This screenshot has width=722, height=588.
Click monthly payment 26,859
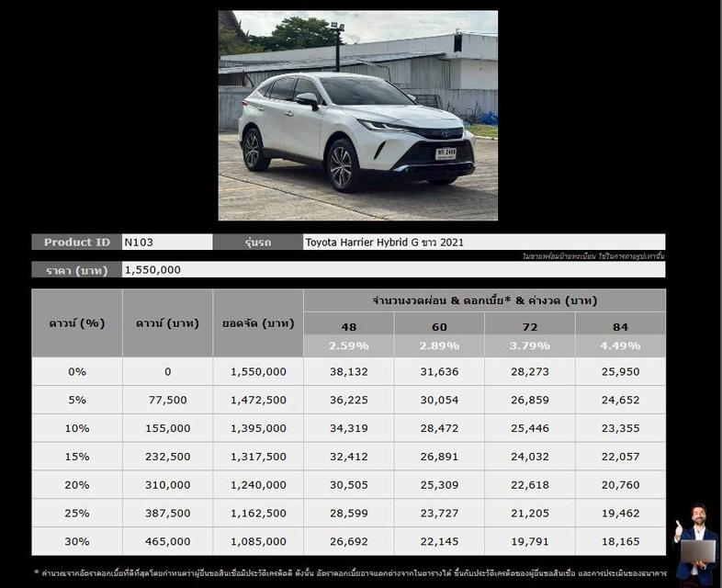point(529,401)
